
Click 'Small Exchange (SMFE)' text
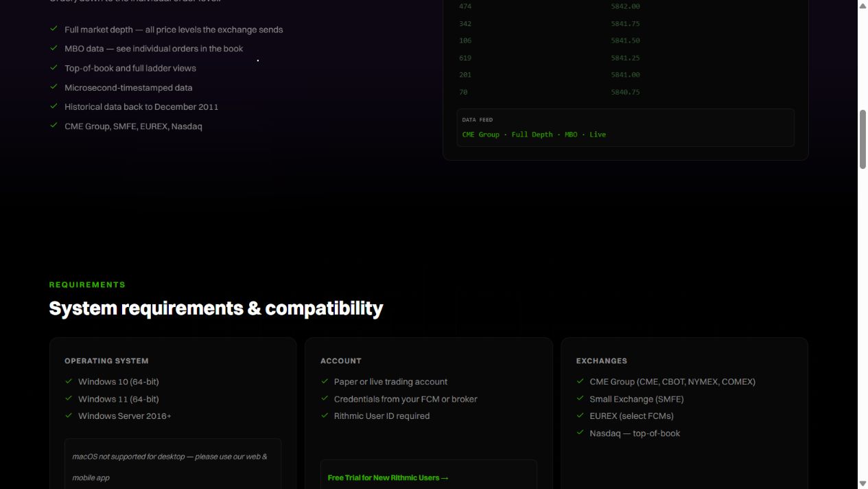637,398
